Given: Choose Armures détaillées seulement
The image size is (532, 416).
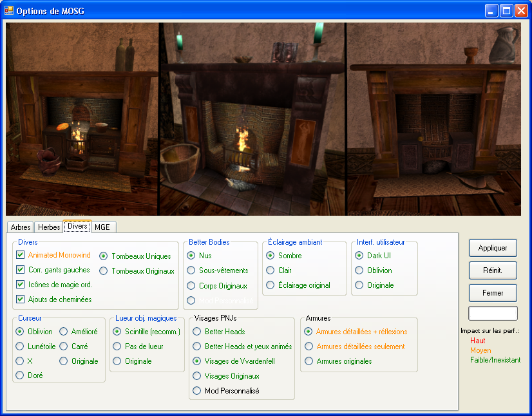Looking at the screenshot, I should 309,346.
